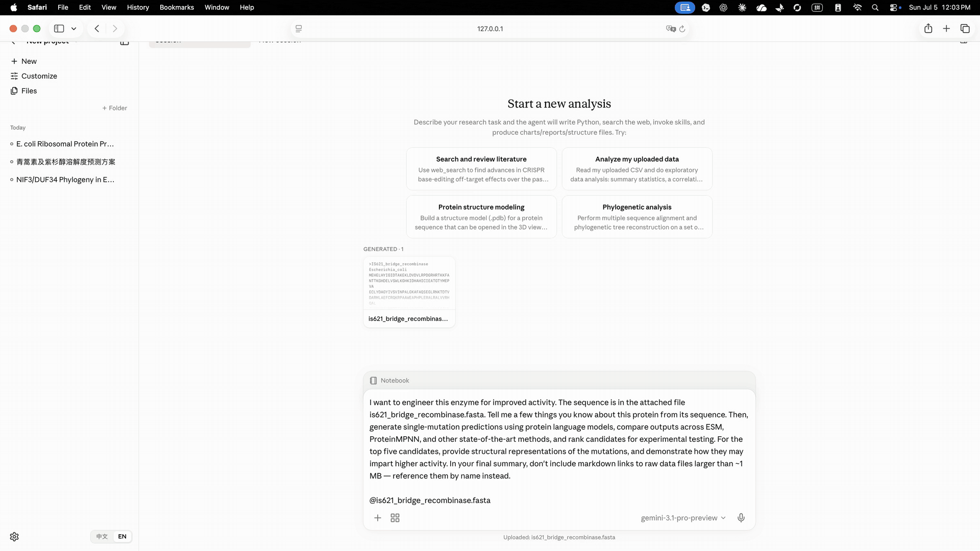Open Spotlight search in menu bar

[875, 8]
